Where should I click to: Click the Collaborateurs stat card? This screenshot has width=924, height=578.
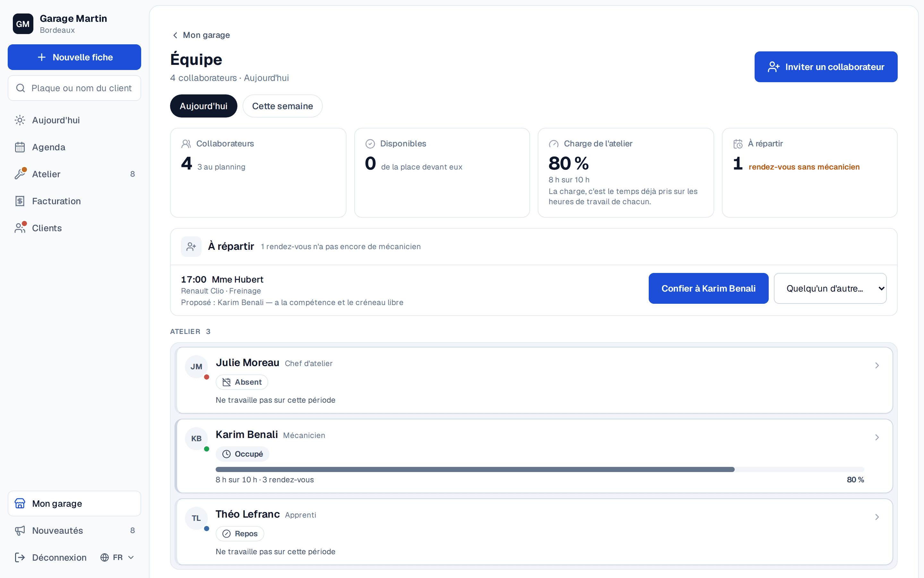click(x=258, y=173)
